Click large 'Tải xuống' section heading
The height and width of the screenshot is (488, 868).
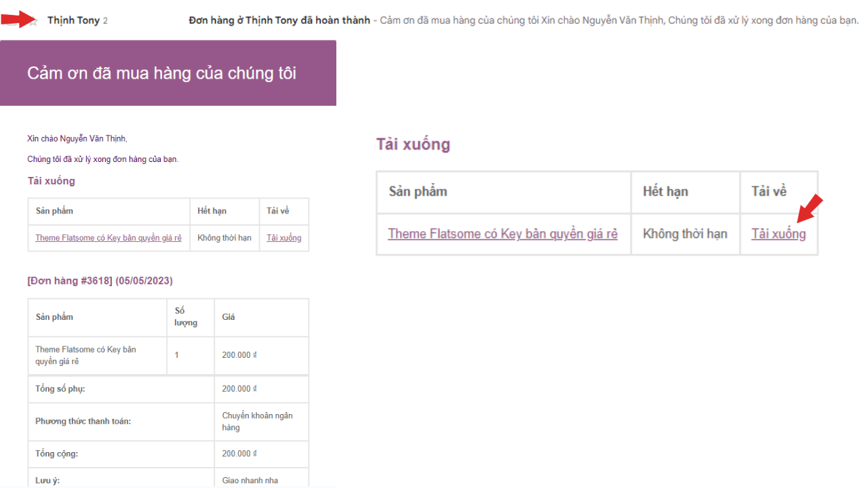point(413,144)
